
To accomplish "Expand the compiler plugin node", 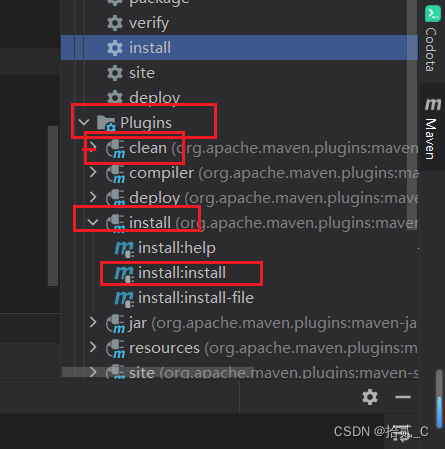I will [x=93, y=173].
